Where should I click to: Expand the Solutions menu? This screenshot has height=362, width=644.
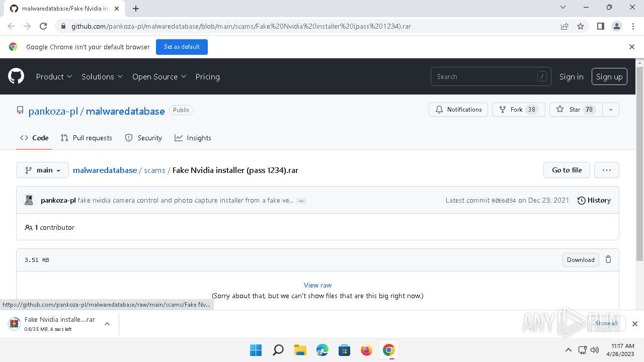(x=102, y=76)
